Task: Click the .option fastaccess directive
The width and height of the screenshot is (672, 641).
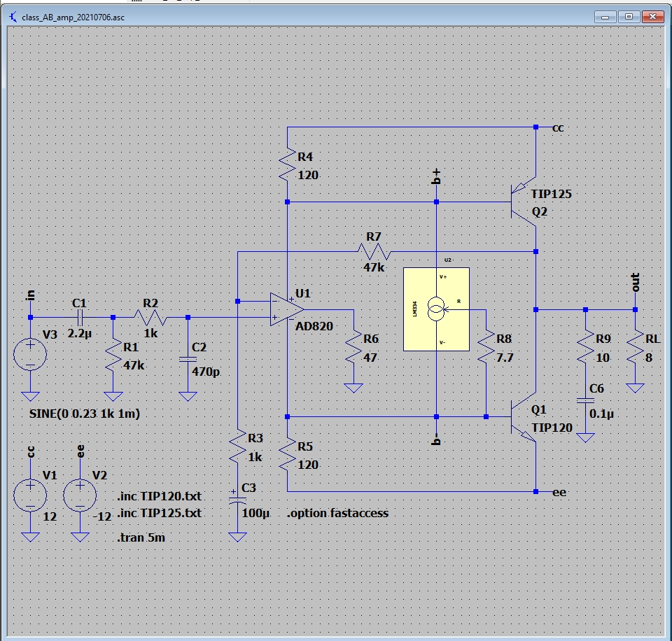Action: [x=337, y=513]
